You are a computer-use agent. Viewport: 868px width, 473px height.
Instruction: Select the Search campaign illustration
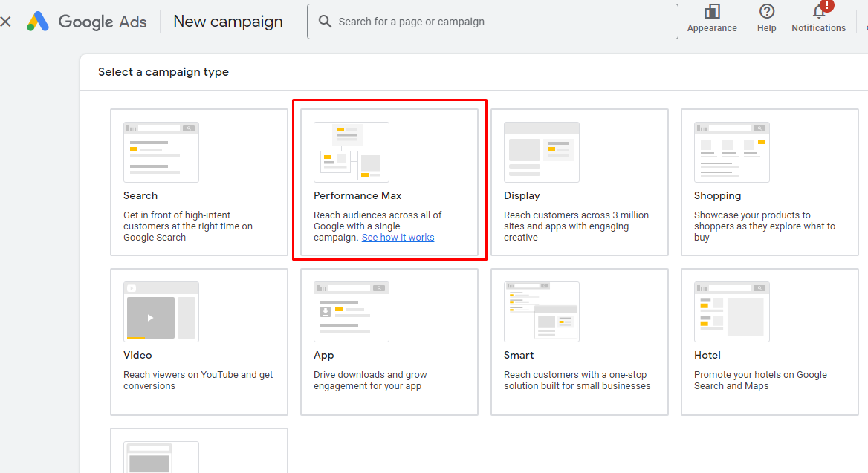[161, 152]
